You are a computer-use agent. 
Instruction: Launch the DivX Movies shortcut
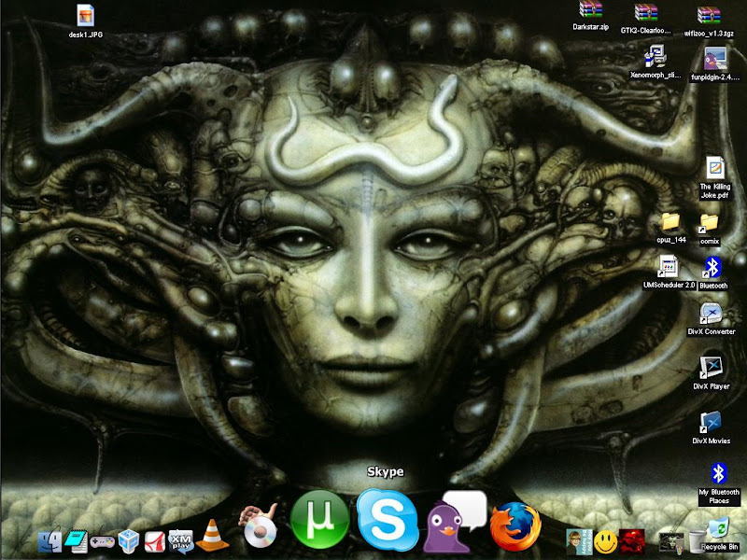[711, 428]
